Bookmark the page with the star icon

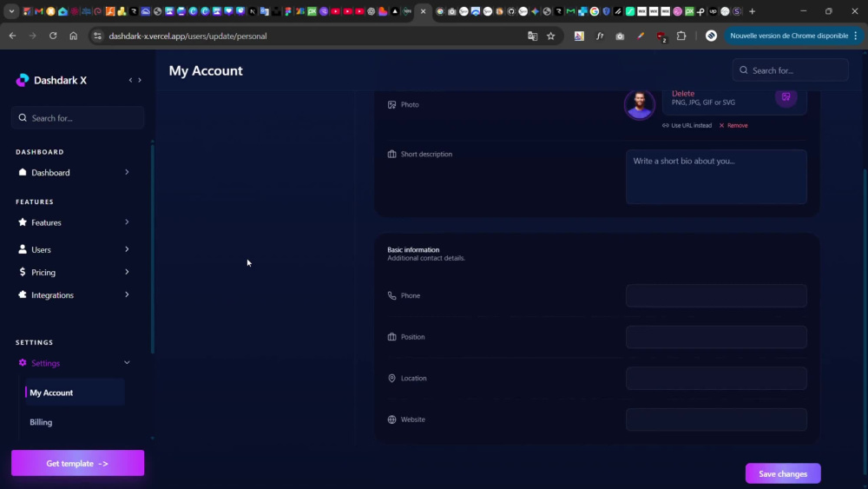tap(551, 36)
